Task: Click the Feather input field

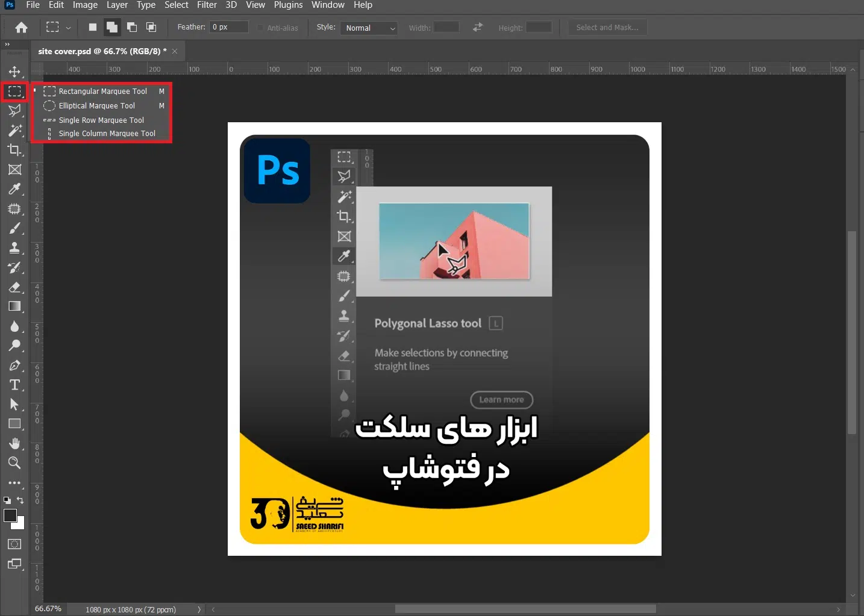Action: [x=228, y=27]
